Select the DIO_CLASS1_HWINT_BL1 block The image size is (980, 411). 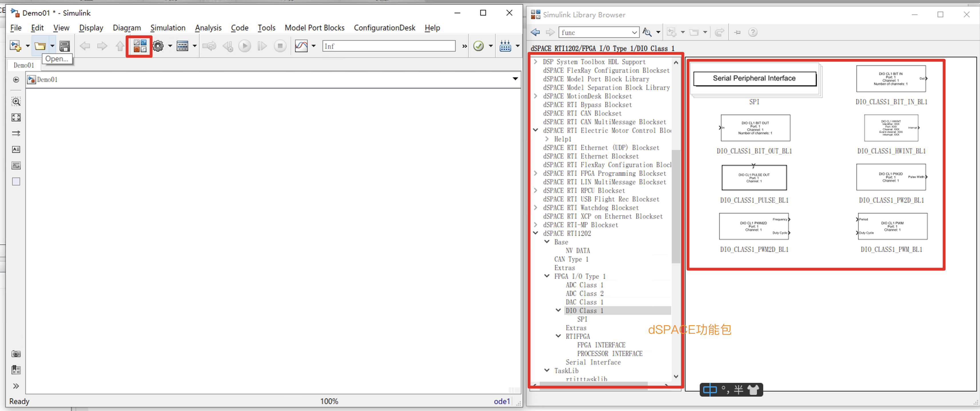(x=891, y=128)
